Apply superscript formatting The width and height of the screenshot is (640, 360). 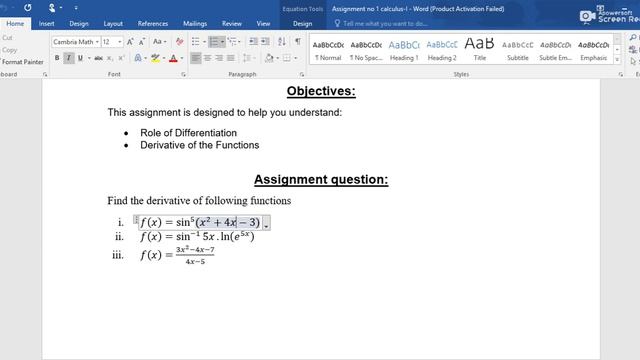click(x=121, y=58)
